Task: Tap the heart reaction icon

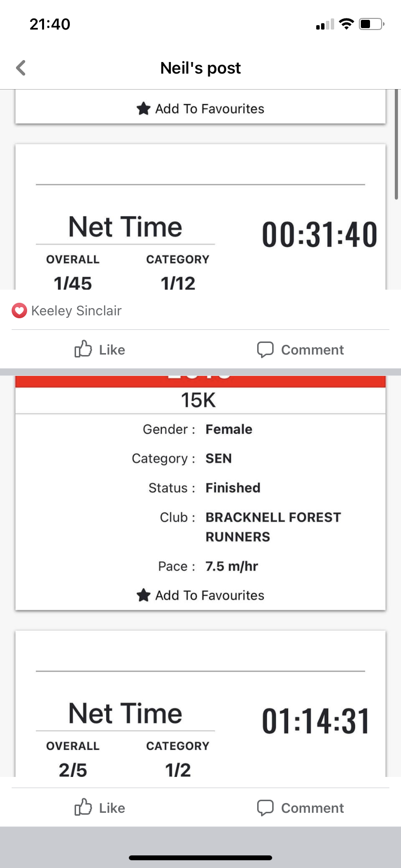Action: coord(19,310)
